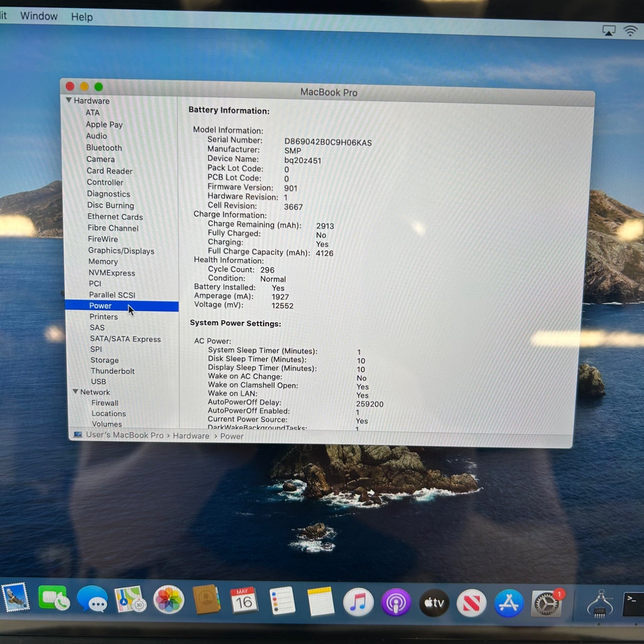Image resolution: width=644 pixels, height=644 pixels.
Task: Open Contacts from the Dock
Action: click(x=207, y=600)
